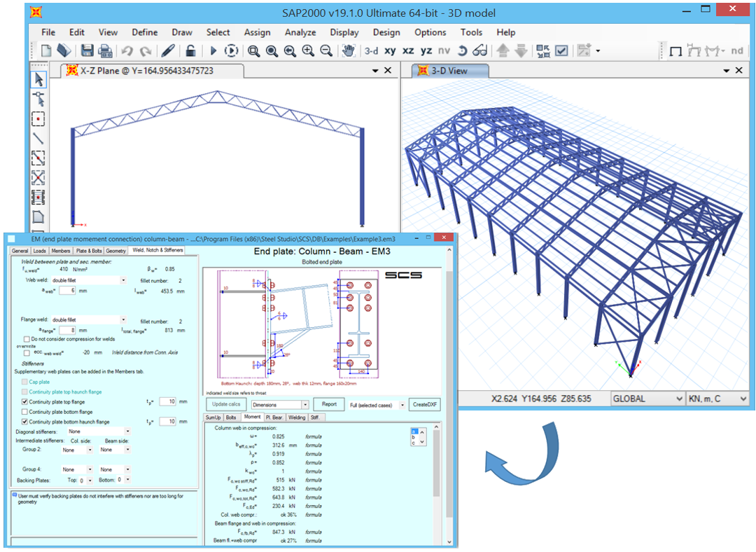Set the default 3-d view

pyautogui.click(x=371, y=51)
